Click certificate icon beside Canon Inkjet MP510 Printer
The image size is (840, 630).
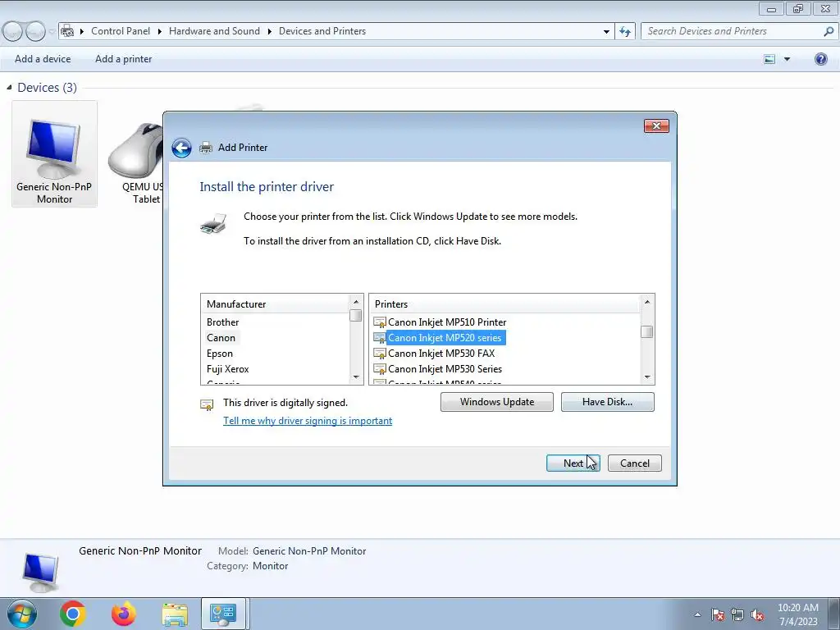(x=379, y=322)
